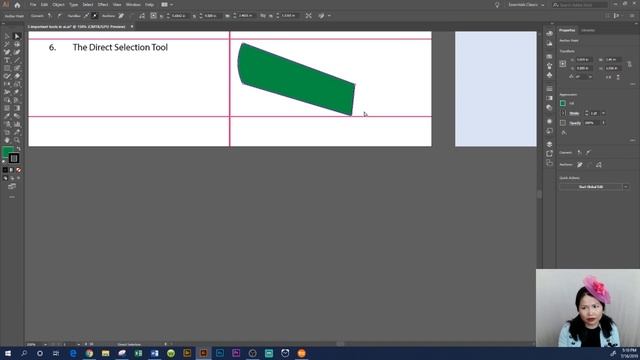Open Google Chrome from the taskbar
The height and width of the screenshot is (360, 640).
[x=89, y=353]
